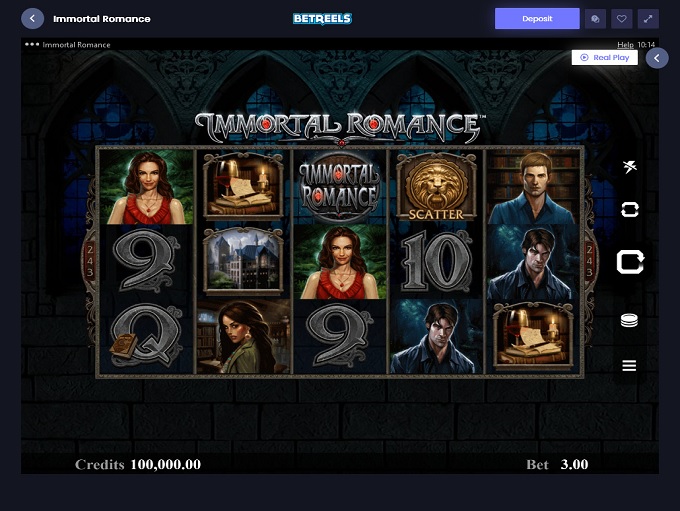Open the Deposit page

537,19
